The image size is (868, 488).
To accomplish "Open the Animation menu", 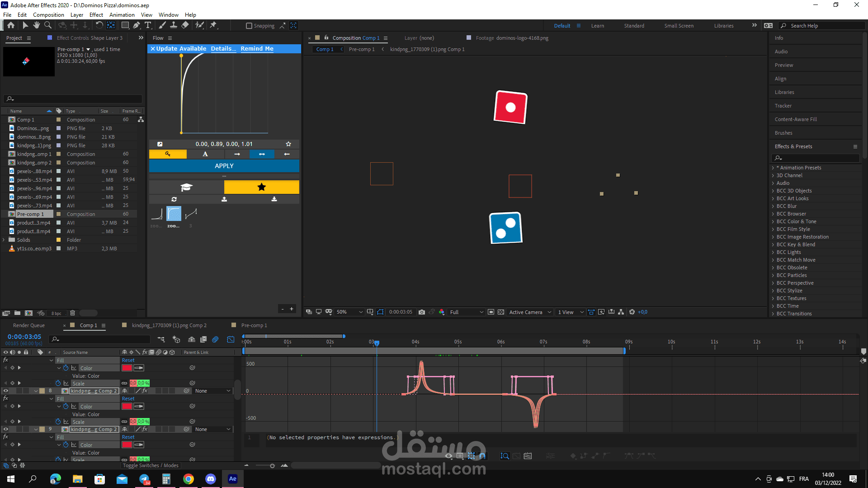I will pyautogui.click(x=122, y=14).
